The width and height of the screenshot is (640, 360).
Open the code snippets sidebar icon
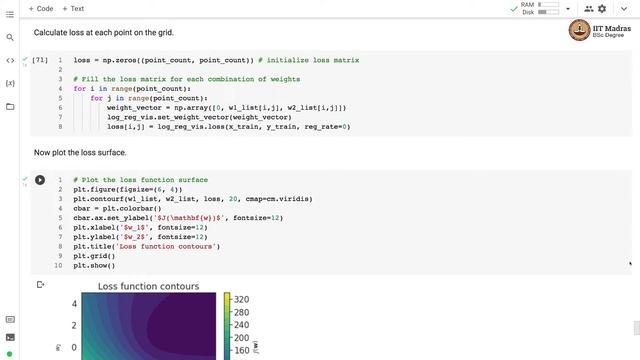tap(10, 60)
